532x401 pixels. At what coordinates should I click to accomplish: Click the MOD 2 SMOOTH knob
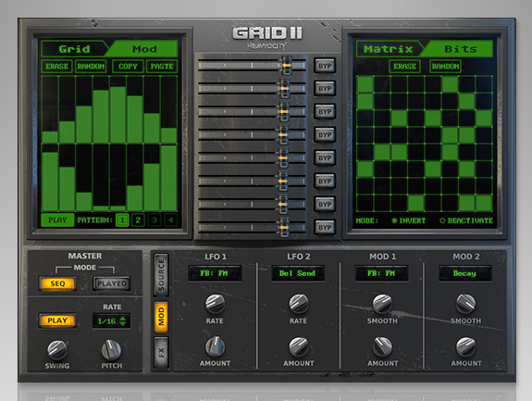point(465,304)
